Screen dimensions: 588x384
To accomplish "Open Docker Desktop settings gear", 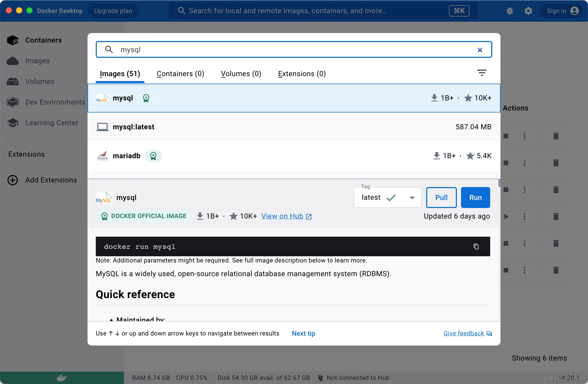I will (x=528, y=11).
